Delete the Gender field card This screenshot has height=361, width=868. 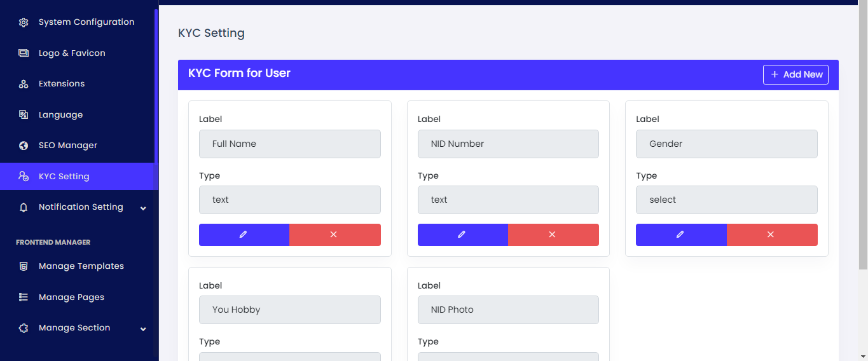(771, 235)
